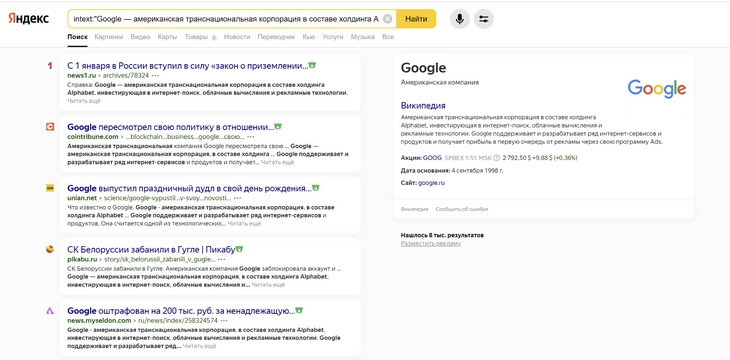
Task: Click green badge by myseldon result title
Action: pyautogui.click(x=299, y=311)
